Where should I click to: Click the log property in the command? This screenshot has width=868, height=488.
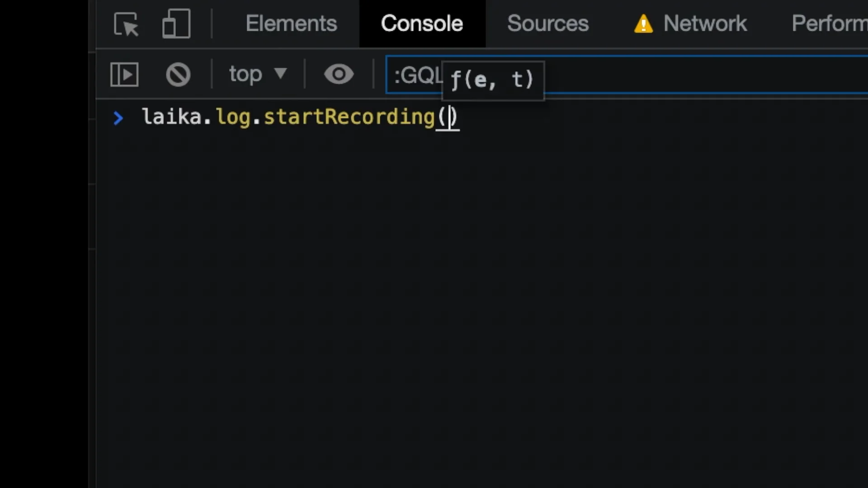pyautogui.click(x=233, y=117)
